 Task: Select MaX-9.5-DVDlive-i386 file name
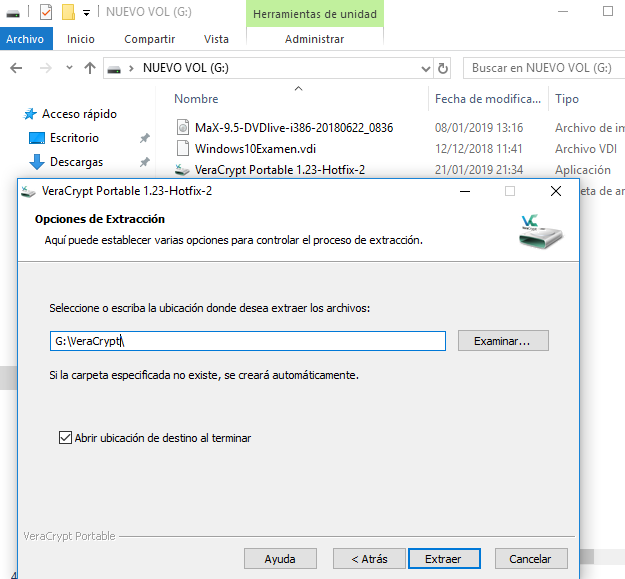[294, 128]
